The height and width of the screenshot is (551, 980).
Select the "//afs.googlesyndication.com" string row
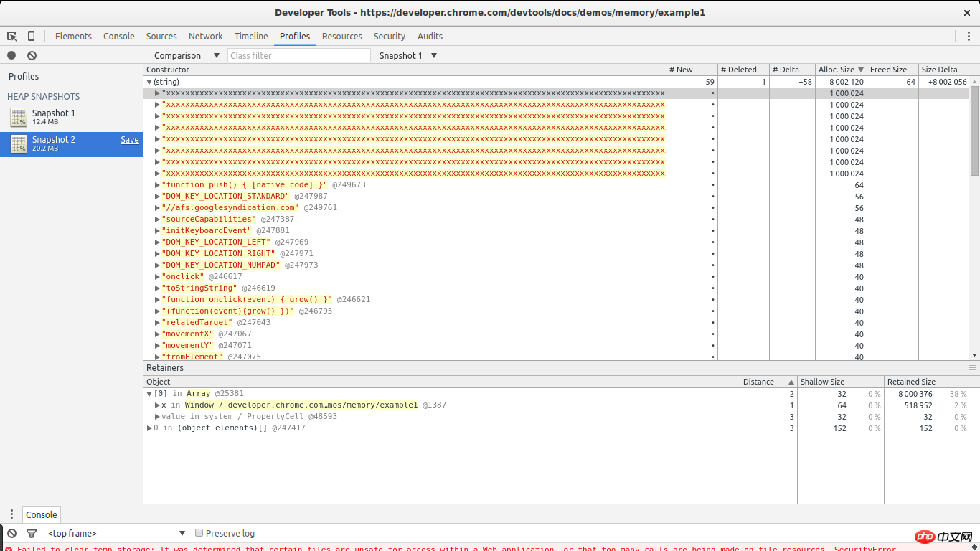click(557, 207)
